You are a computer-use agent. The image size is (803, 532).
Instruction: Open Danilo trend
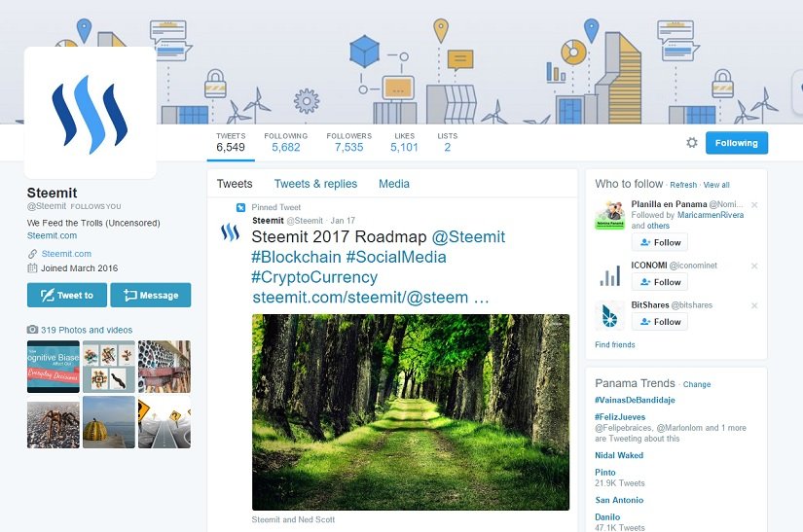pyautogui.click(x=607, y=516)
